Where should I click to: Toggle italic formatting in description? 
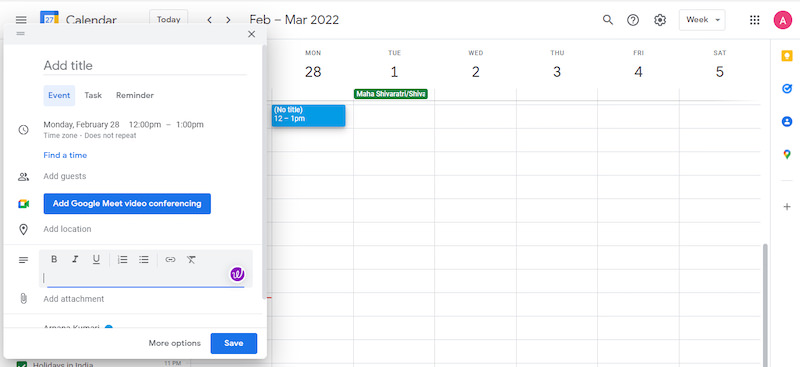pyautogui.click(x=75, y=259)
